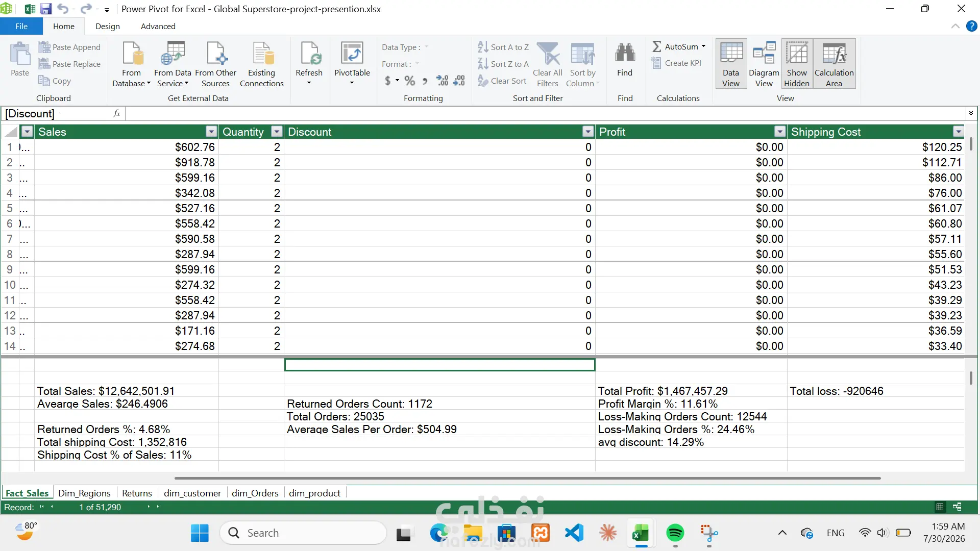Open Profit column filter dropdown
The height and width of the screenshot is (551, 980).
(780, 132)
